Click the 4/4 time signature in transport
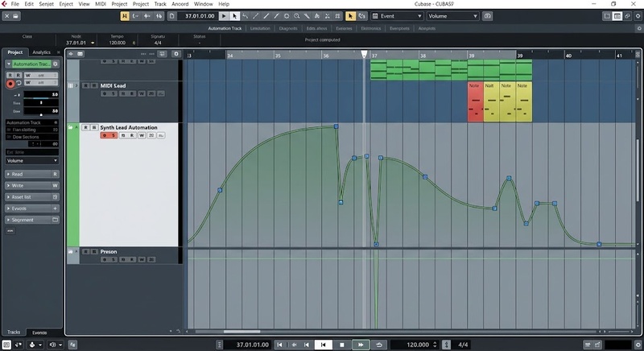 click(x=463, y=345)
